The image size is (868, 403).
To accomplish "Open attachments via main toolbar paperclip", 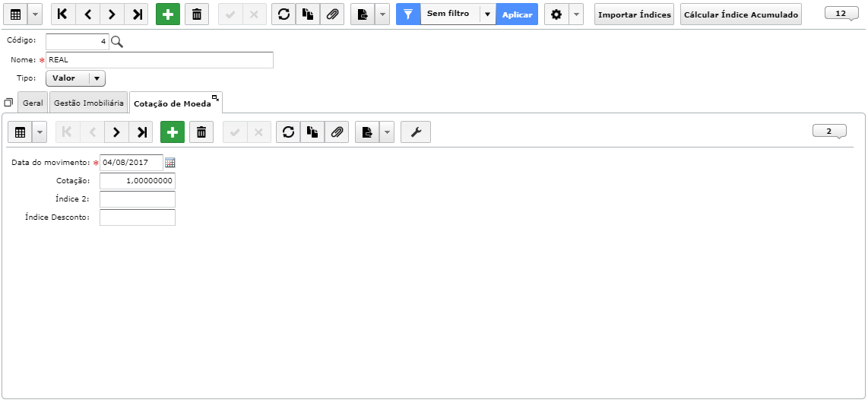I will point(332,15).
